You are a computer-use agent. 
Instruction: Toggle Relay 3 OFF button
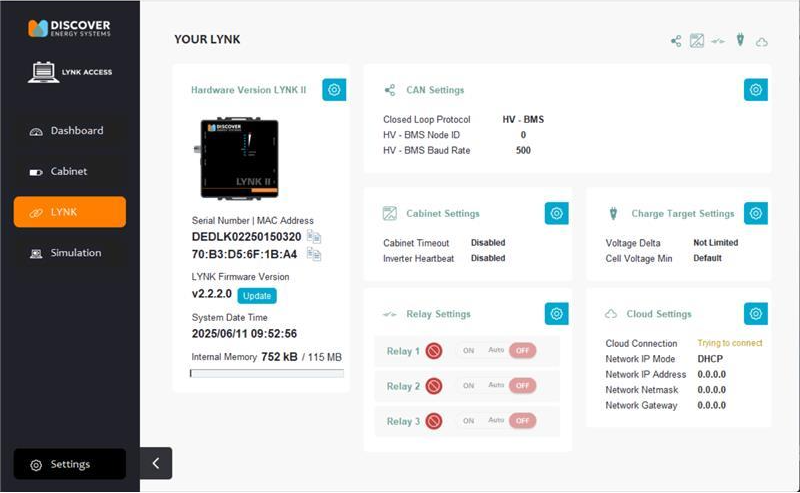[x=522, y=421]
